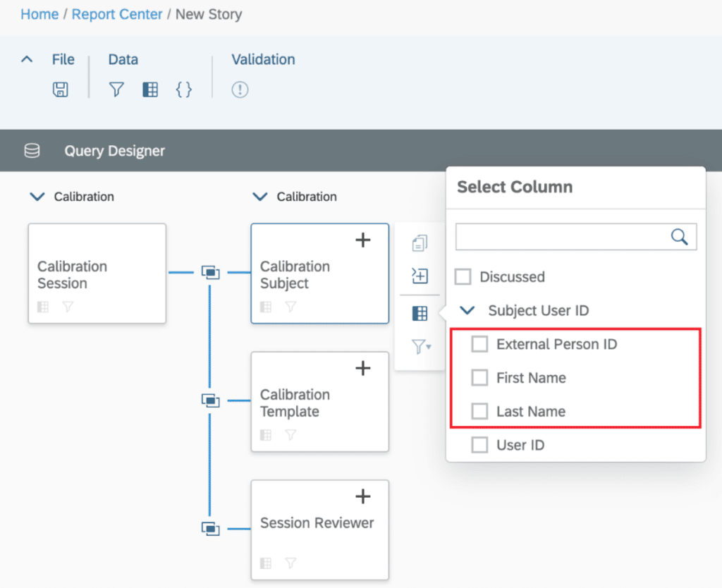Click the plus icon on Session Reviewer
Screen dimensions: 722x588
coord(362,496)
